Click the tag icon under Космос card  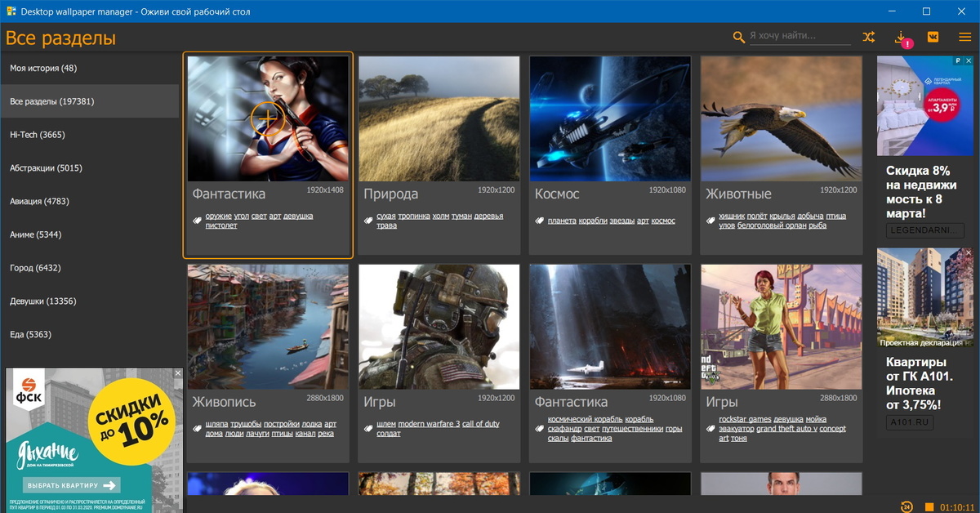point(540,221)
